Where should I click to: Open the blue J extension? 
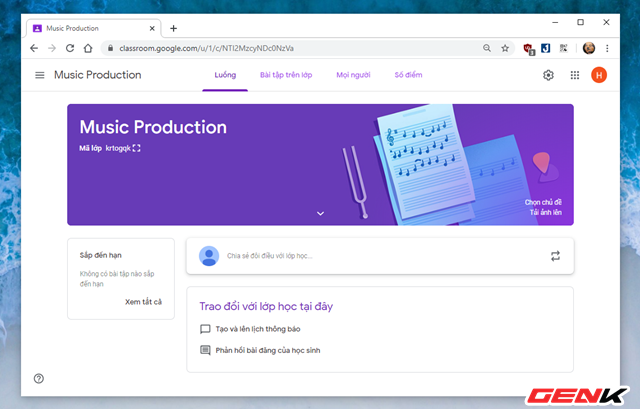[546, 48]
